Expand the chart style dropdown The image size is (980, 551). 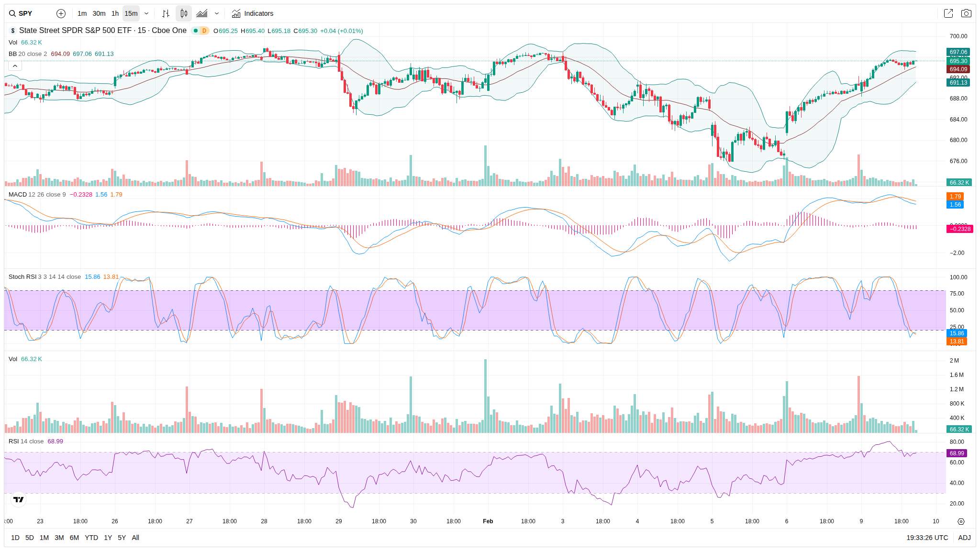[217, 13]
